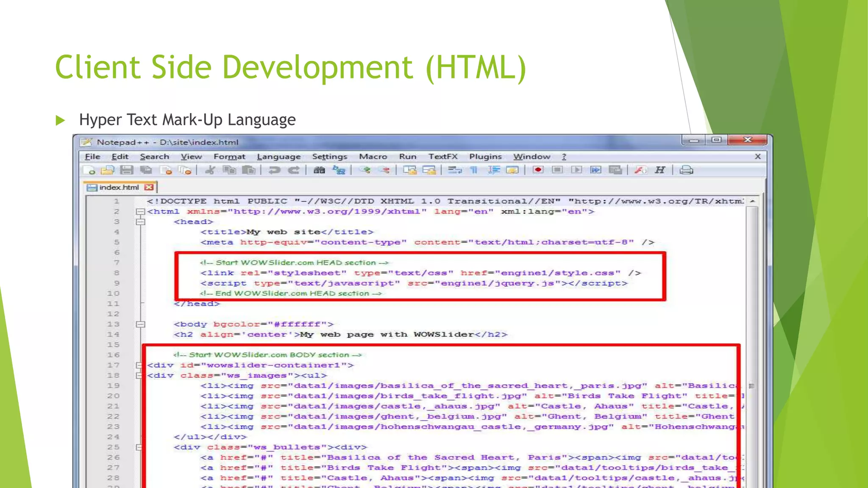The height and width of the screenshot is (488, 868).
Task: Click the Paste toolbar icon
Action: [x=249, y=170]
